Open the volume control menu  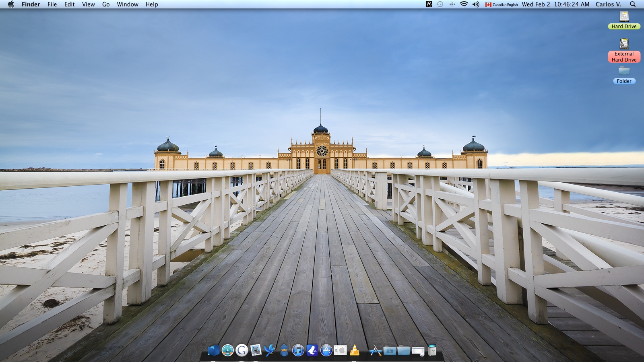tap(476, 4)
